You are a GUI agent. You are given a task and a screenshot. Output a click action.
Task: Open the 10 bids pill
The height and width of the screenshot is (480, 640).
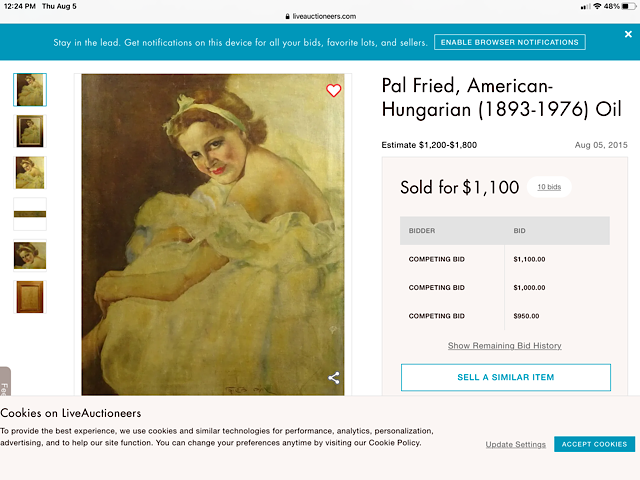(548, 187)
